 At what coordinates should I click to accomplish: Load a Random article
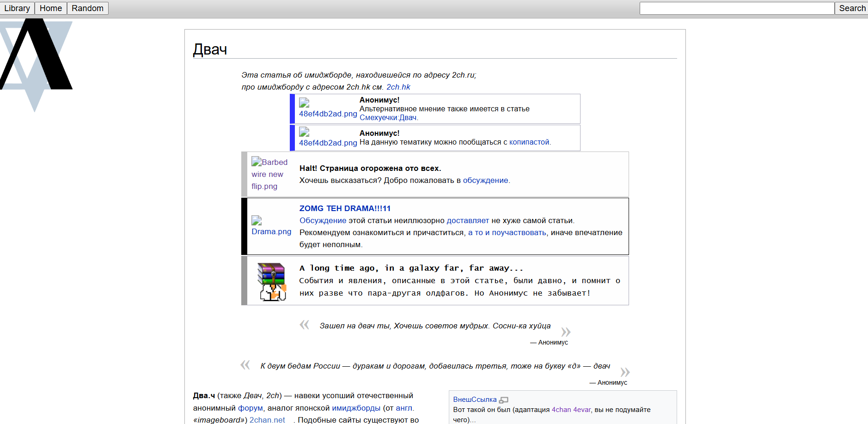pos(88,8)
